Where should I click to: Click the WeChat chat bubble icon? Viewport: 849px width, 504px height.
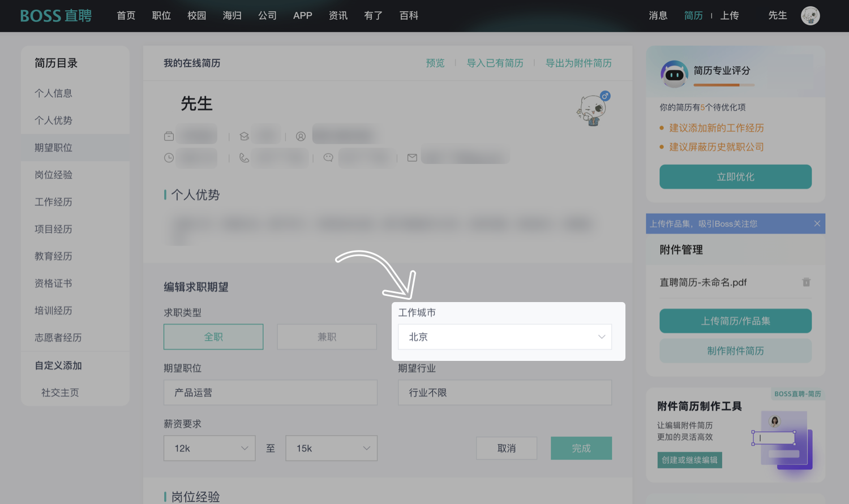tap(328, 158)
